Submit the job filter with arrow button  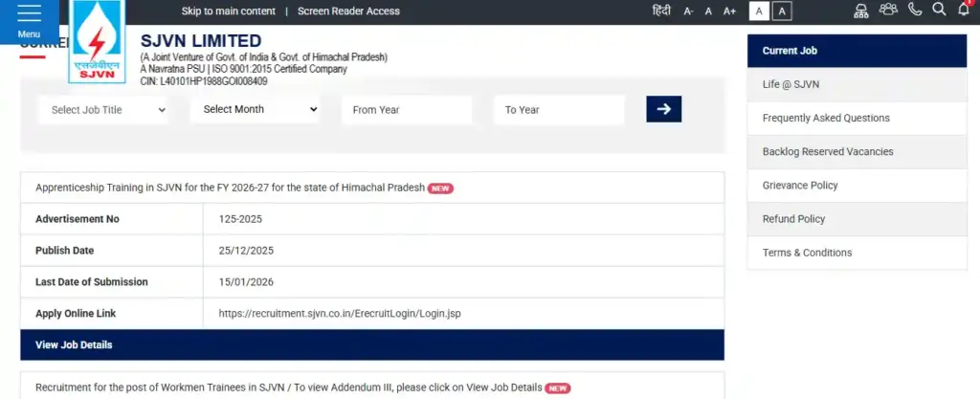[x=663, y=109]
